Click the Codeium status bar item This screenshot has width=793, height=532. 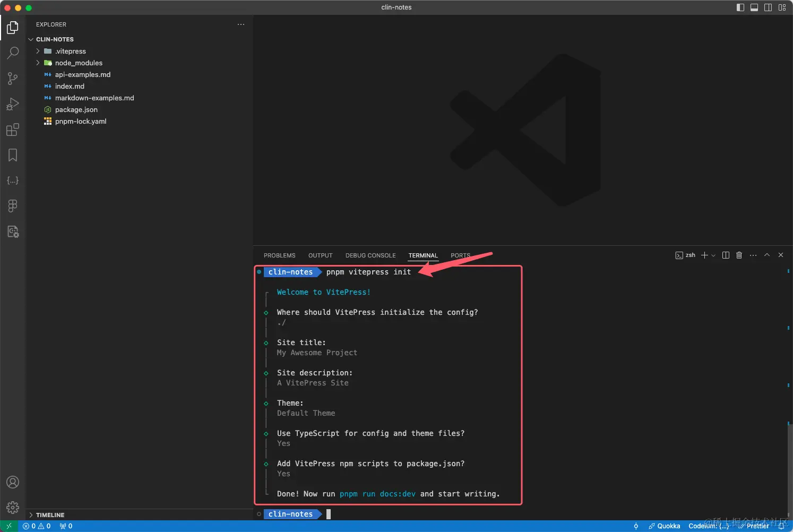[709, 526]
